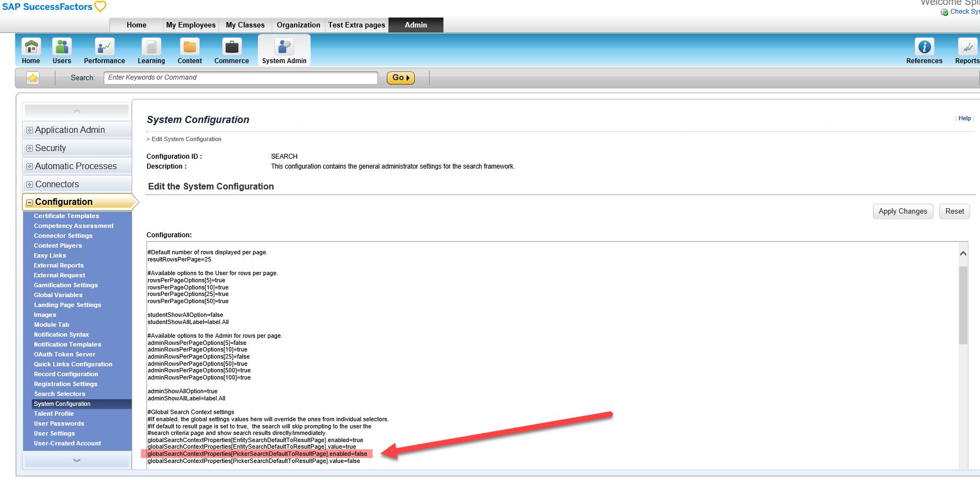Open Notification Syntax link

point(61,334)
